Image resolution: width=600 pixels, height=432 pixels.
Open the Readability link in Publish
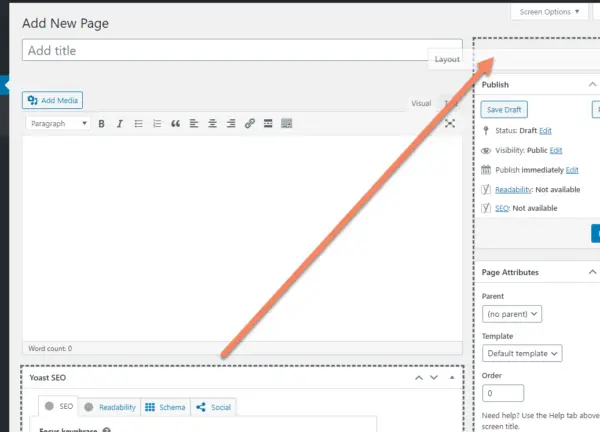tap(513, 189)
